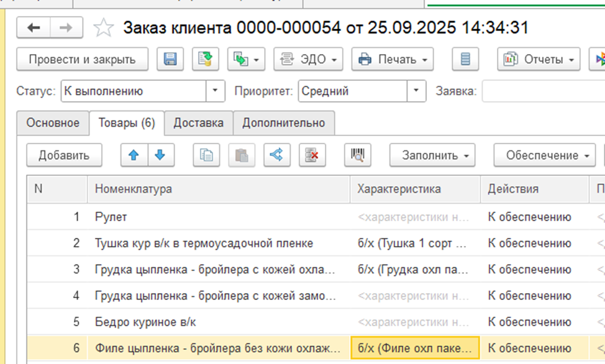
Task: Open the ЭДО menu
Action: (308, 60)
